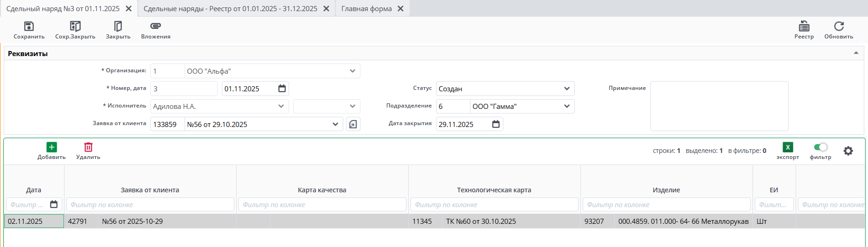The height and width of the screenshot is (247, 868).
Task: Click Сохр.Закрыть save and close icon
Action: pyautogui.click(x=75, y=26)
